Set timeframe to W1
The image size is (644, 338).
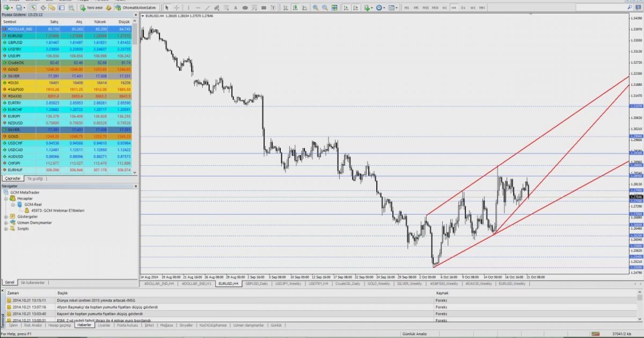473,8
